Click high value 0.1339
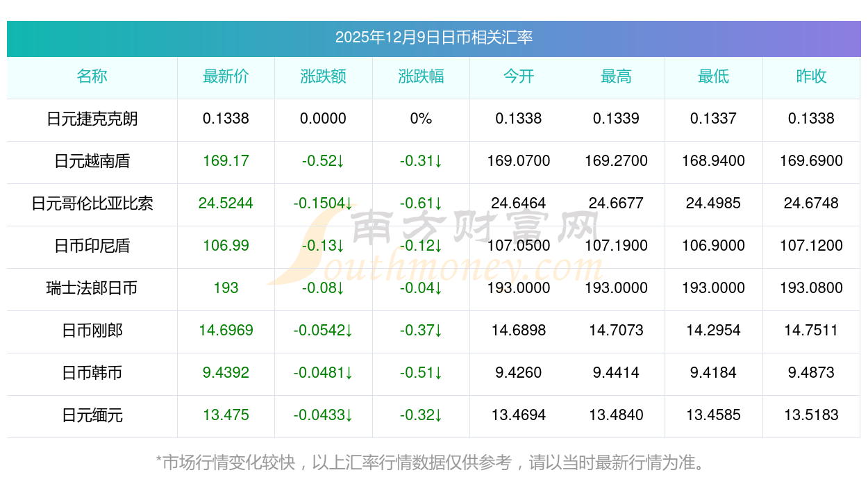868x484 pixels. tap(616, 119)
